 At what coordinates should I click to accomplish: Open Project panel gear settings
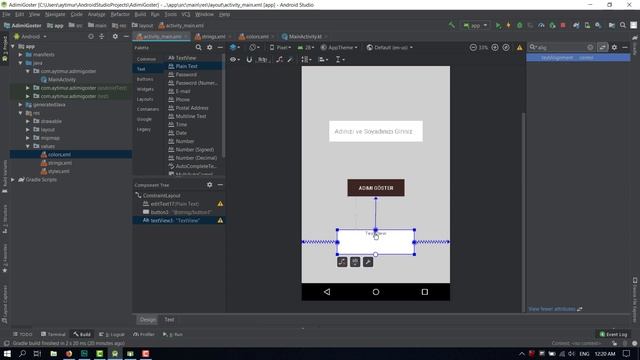115,36
